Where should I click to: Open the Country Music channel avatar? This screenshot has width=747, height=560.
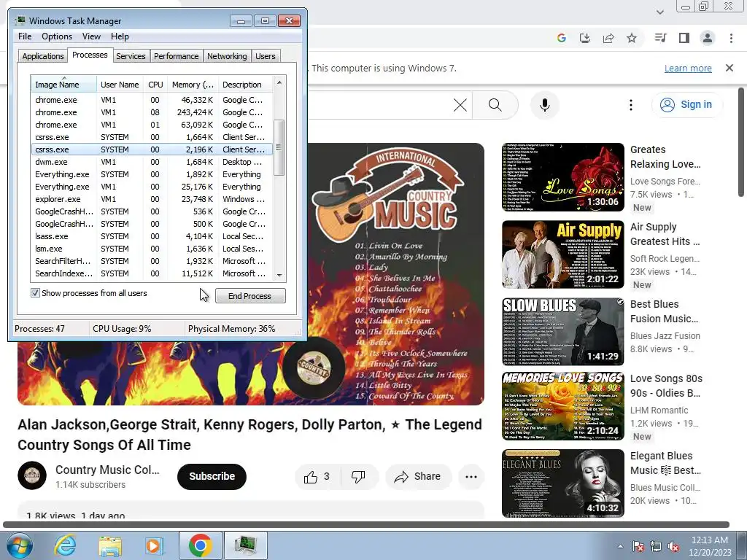click(x=32, y=475)
